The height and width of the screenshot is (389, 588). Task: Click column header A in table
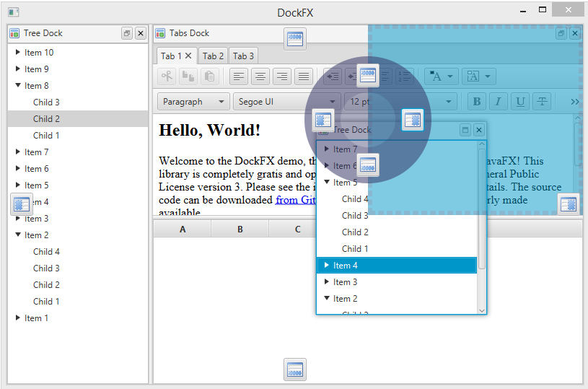(183, 229)
